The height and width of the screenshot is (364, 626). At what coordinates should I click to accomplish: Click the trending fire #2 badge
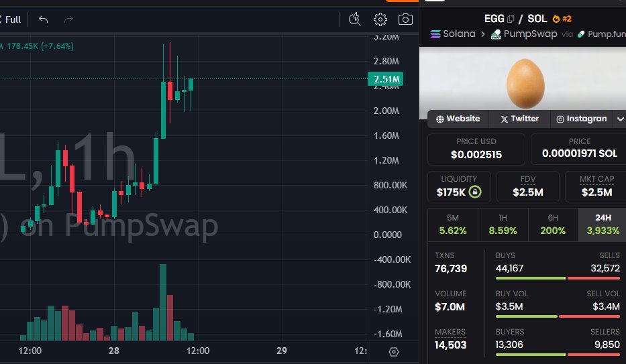click(x=562, y=19)
